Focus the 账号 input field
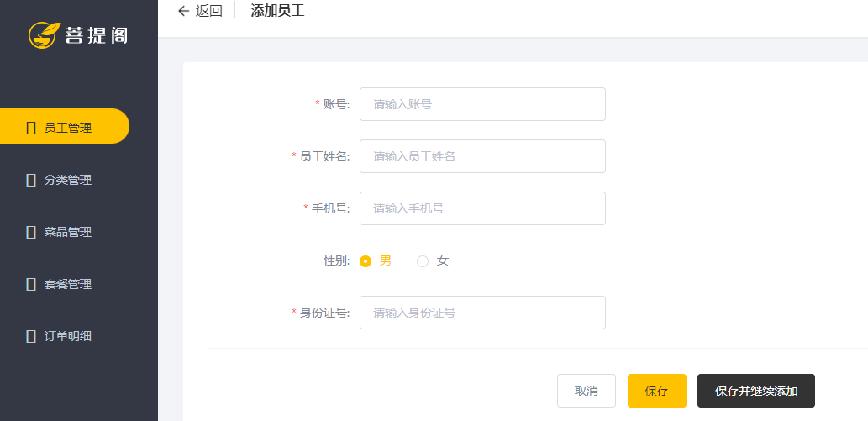This screenshot has height=421, width=868. click(482, 104)
